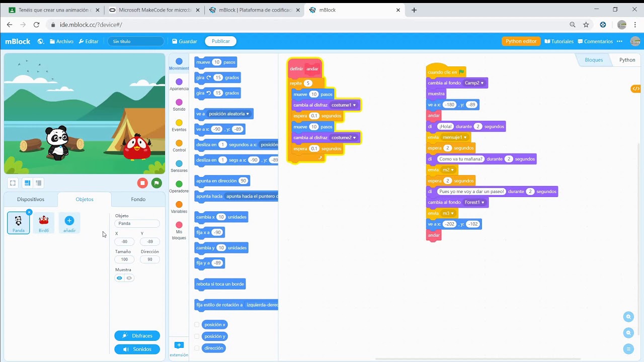Expand the Camp2 backdrop dropdown
Screen dimensions: 644x362
pyautogui.click(x=482, y=83)
